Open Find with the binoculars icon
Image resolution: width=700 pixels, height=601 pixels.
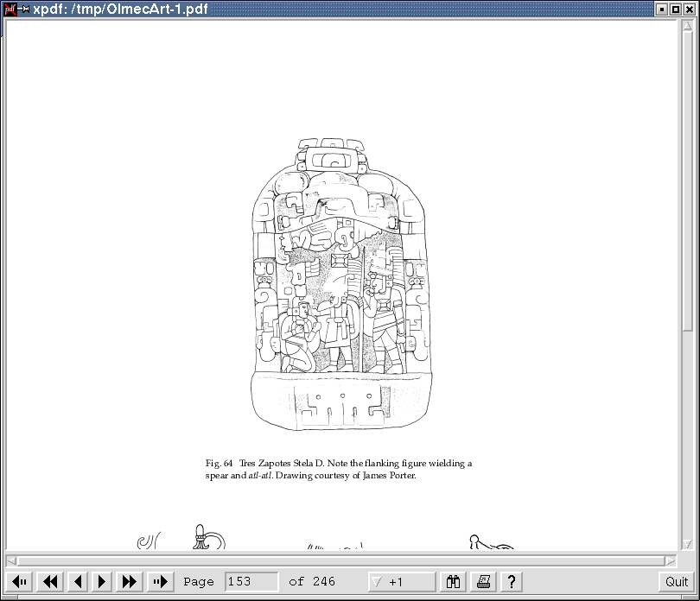[x=453, y=581]
